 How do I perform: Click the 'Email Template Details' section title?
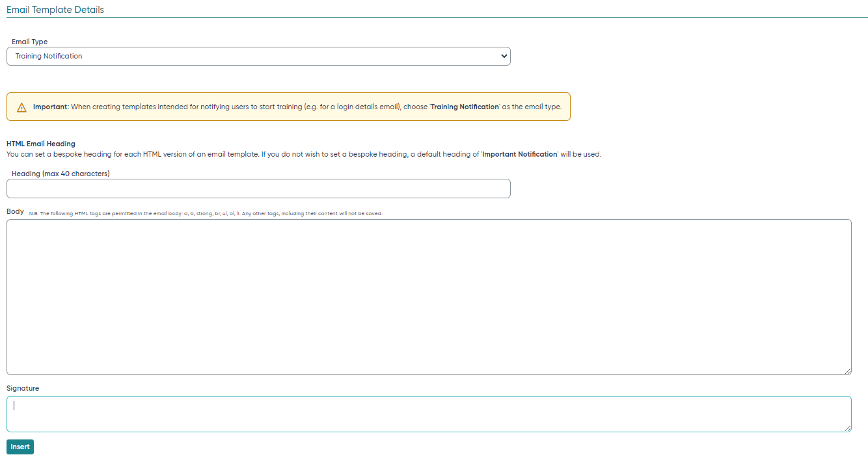click(55, 10)
